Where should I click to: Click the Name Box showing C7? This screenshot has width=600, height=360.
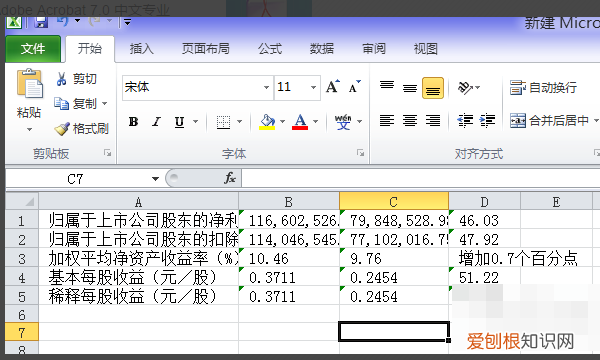[x=76, y=179]
